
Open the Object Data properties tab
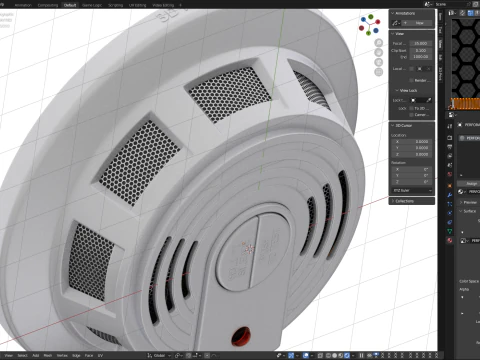450,231
